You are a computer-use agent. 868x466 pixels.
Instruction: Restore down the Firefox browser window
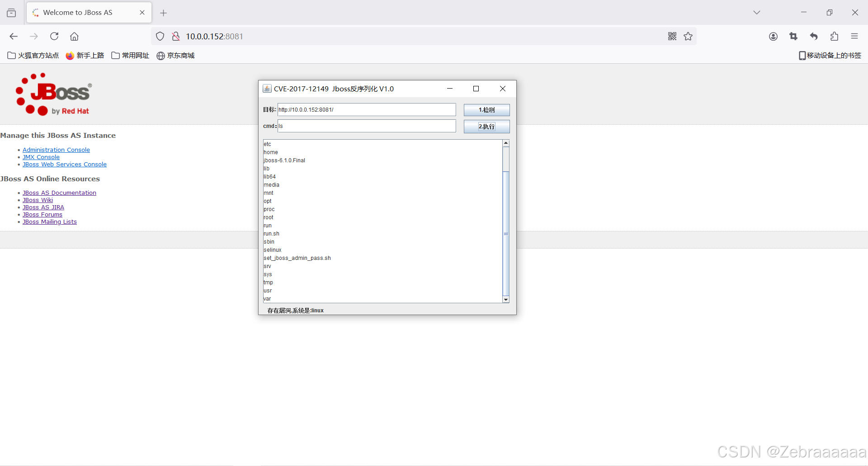pos(830,13)
